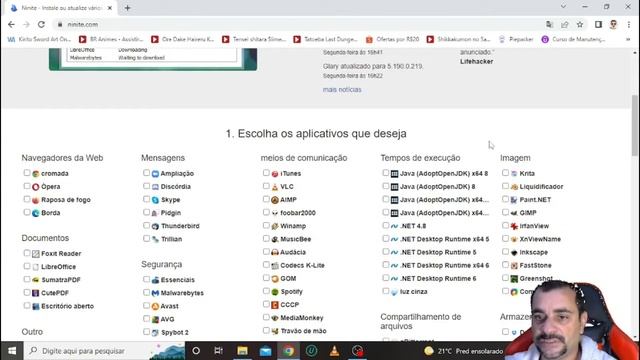Image resolution: width=640 pixels, height=360 pixels.
Task: Click the Malwarebytes icon
Action: pyautogui.click(x=156, y=293)
